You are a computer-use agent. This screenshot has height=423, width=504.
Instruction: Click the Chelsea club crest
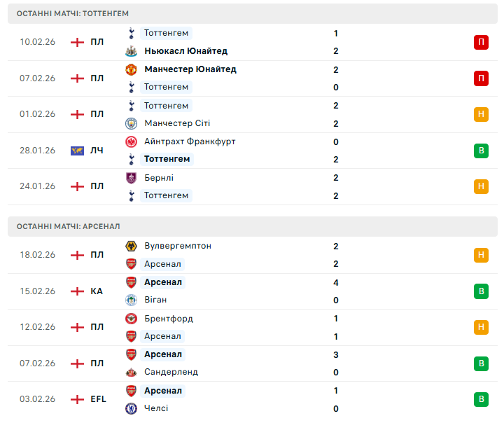131,408
